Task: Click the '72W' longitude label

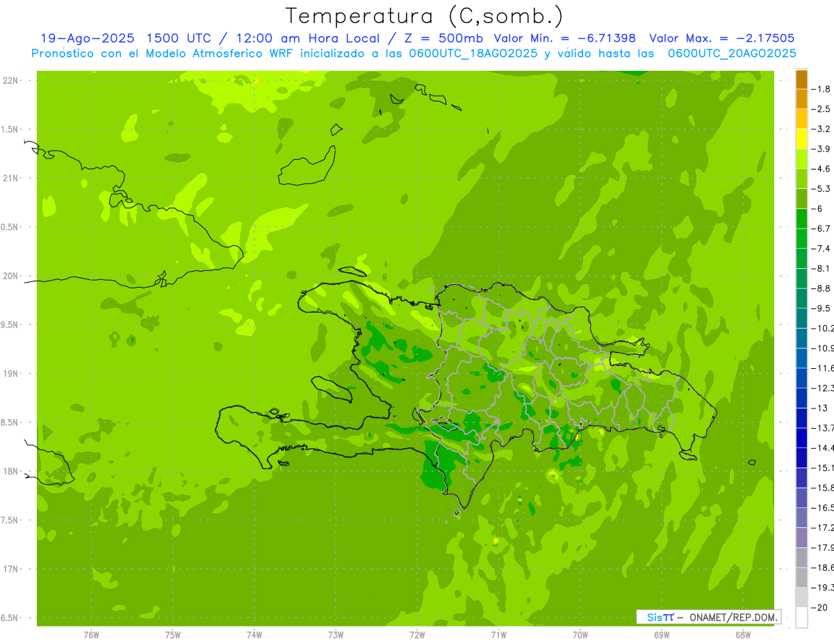Action: coord(417,634)
